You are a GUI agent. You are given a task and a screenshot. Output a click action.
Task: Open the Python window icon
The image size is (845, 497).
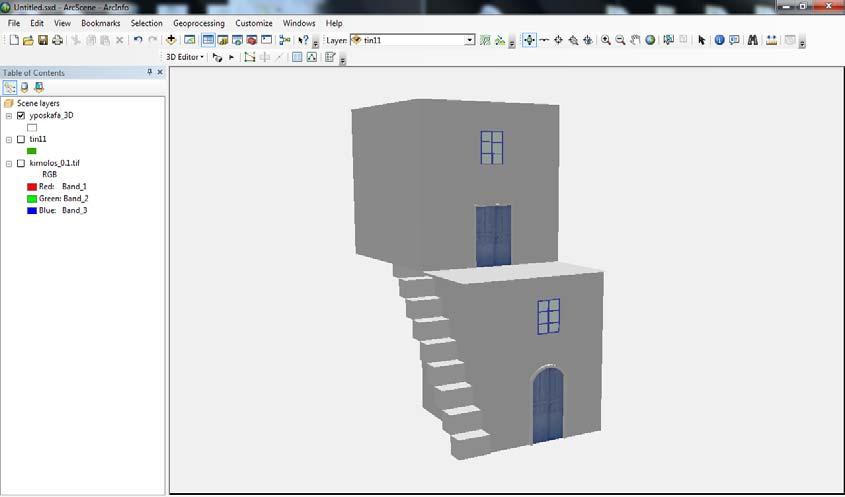[x=266, y=40]
